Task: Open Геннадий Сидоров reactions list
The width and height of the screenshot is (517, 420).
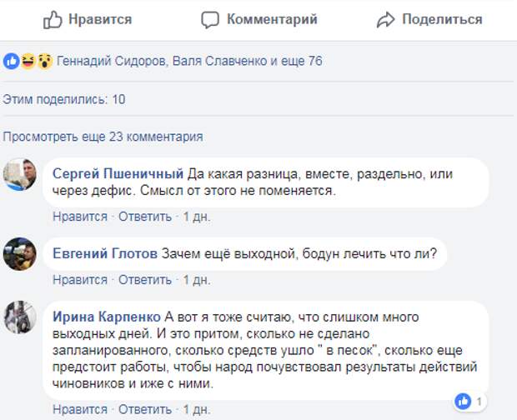Action: pyautogui.click(x=110, y=61)
